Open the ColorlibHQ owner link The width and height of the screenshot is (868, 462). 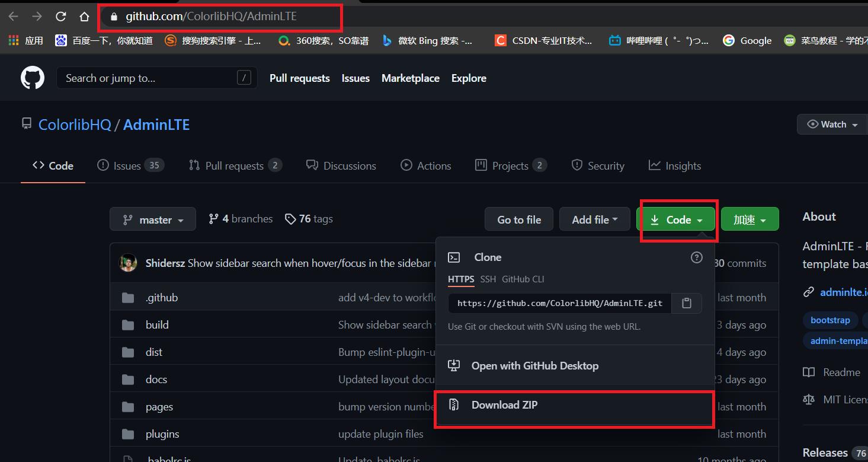tap(75, 125)
